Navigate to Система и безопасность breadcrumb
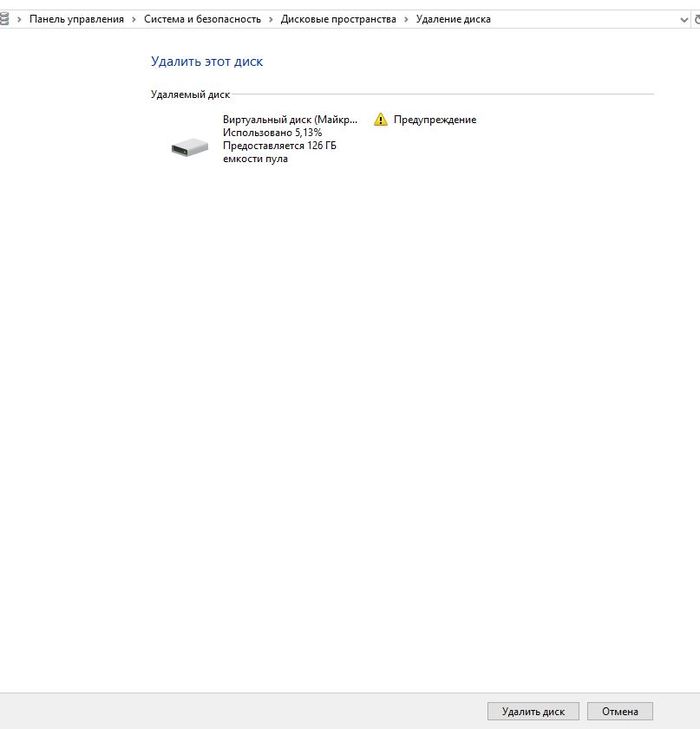Screen dimensions: 700x729 click(x=202, y=19)
